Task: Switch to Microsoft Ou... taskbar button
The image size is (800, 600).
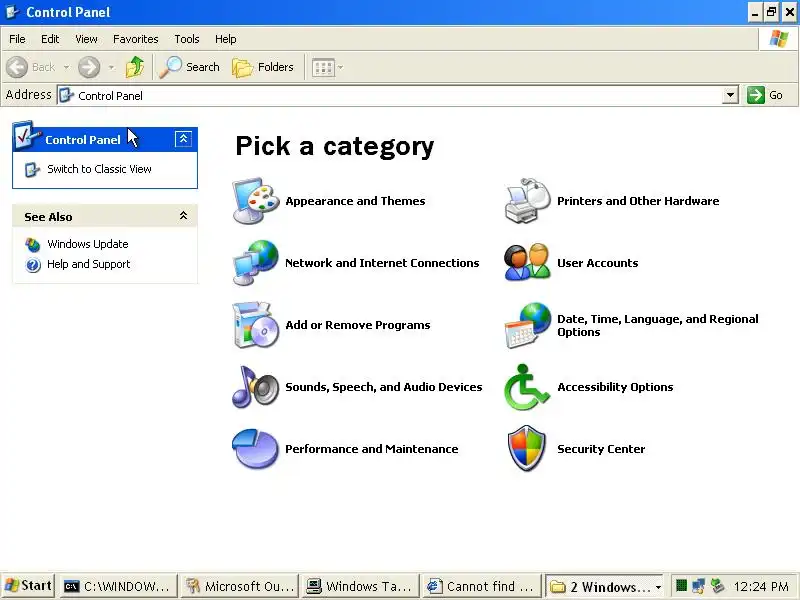Action: pos(240,586)
